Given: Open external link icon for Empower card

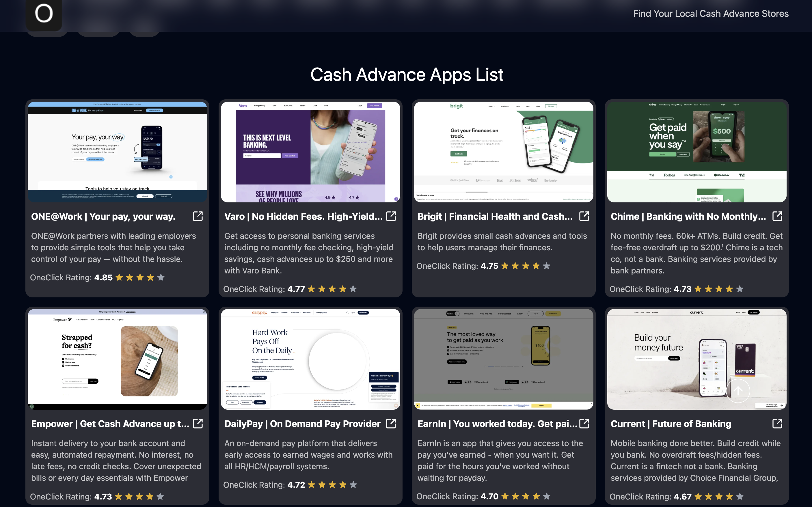Looking at the screenshot, I should coord(198,424).
